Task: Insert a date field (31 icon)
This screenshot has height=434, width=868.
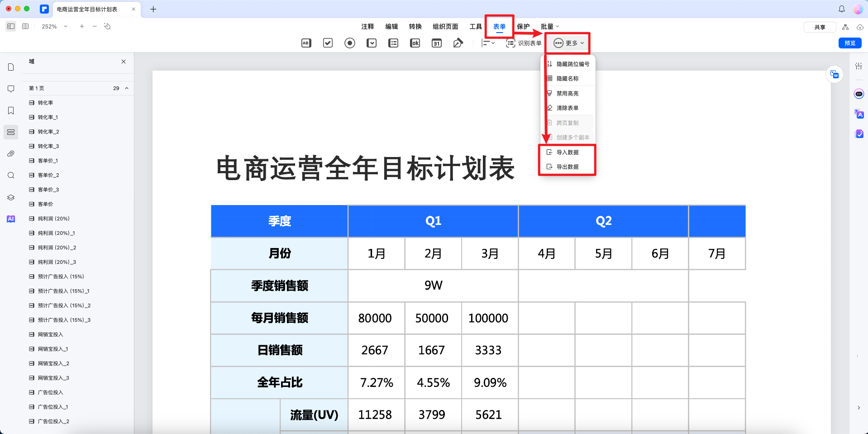Action: click(x=436, y=43)
